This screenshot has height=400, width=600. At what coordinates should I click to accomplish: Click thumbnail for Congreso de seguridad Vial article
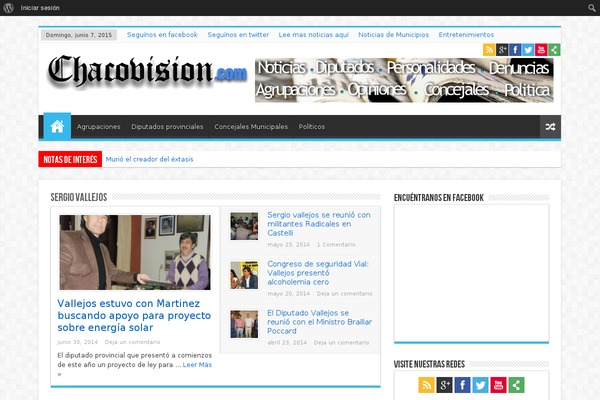[244, 275]
